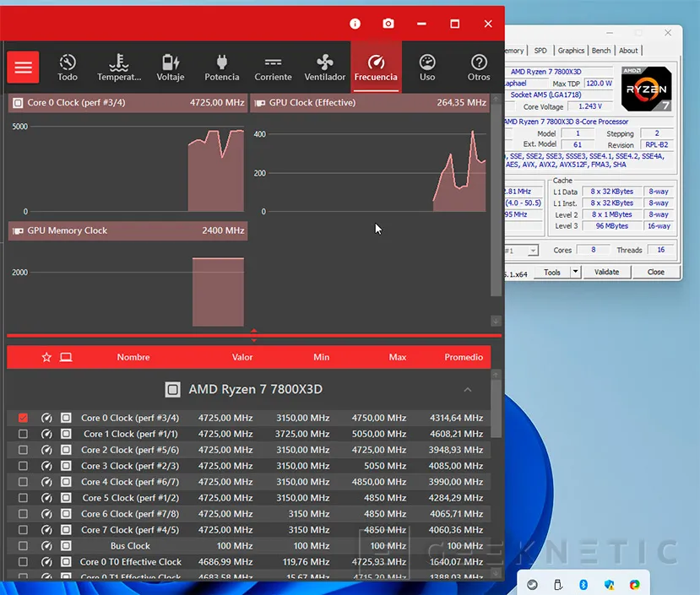Show the Ventilador tab
Image resolution: width=700 pixels, height=595 pixels.
(x=325, y=68)
